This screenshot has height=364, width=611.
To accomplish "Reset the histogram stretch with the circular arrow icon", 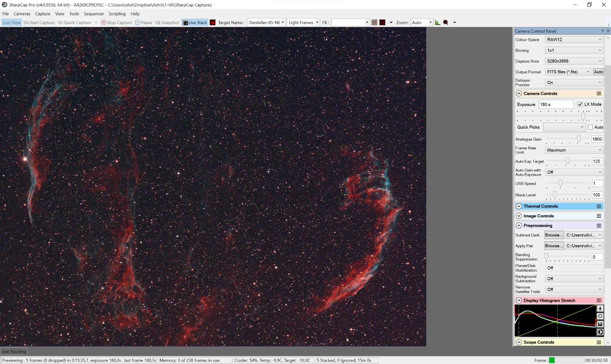I will (600, 316).
